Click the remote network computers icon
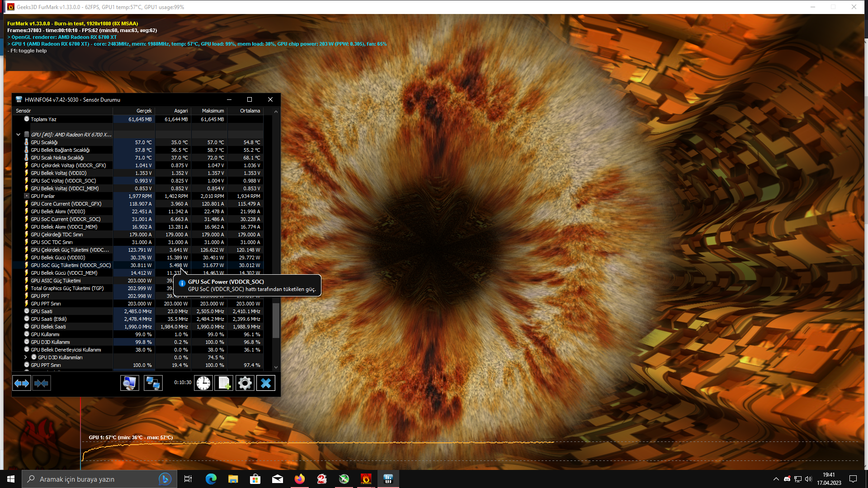This screenshot has height=488, width=868. coord(153,383)
